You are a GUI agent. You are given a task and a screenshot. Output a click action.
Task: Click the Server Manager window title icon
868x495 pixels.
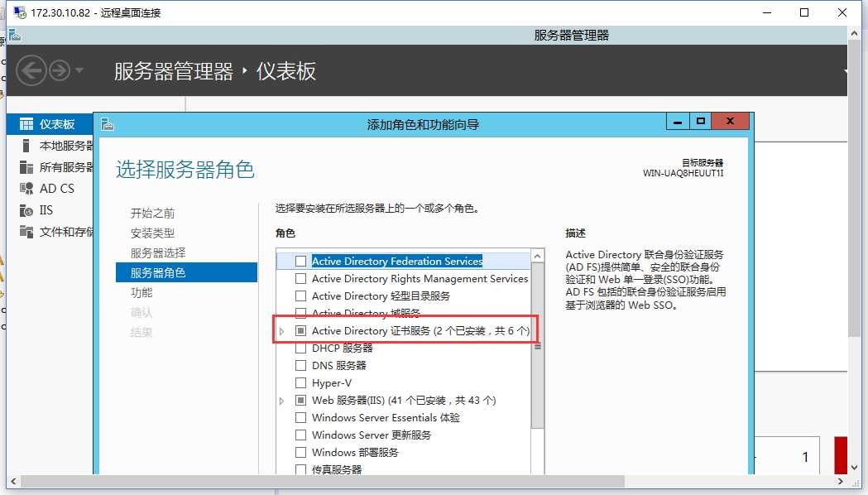click(15, 36)
